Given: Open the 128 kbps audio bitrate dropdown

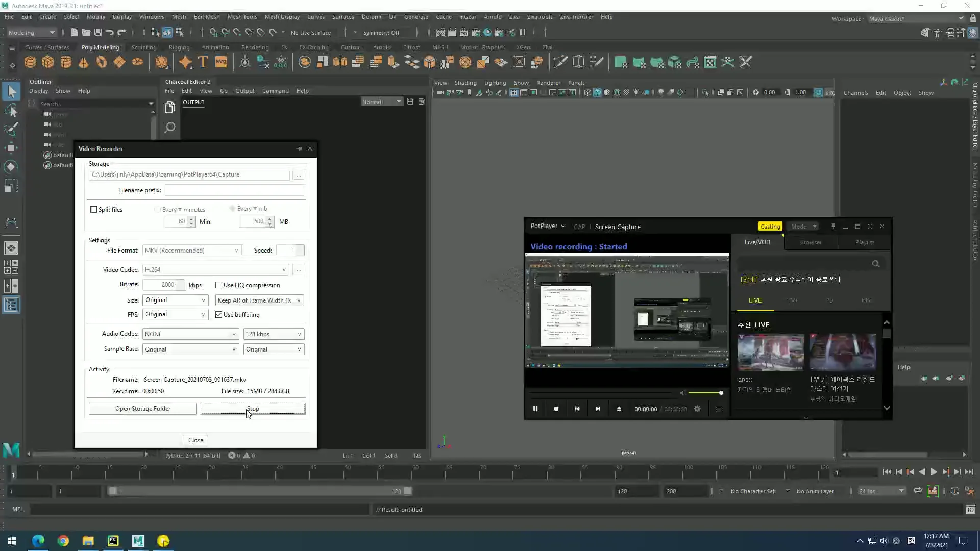Looking at the screenshot, I should (274, 334).
